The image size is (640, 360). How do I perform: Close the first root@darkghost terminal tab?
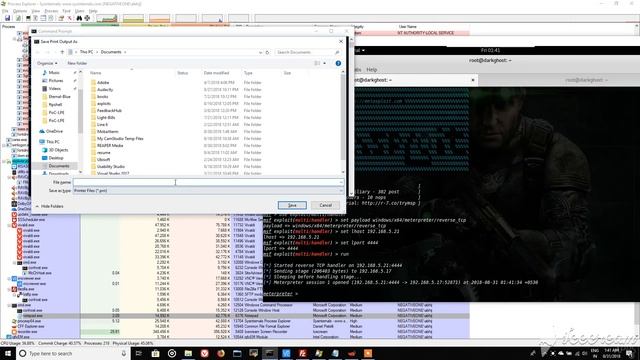click(x=473, y=80)
